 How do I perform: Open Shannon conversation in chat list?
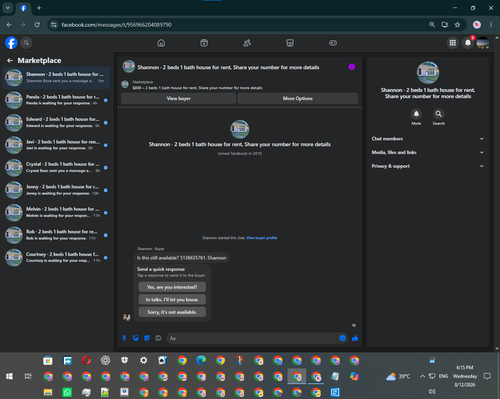56,77
